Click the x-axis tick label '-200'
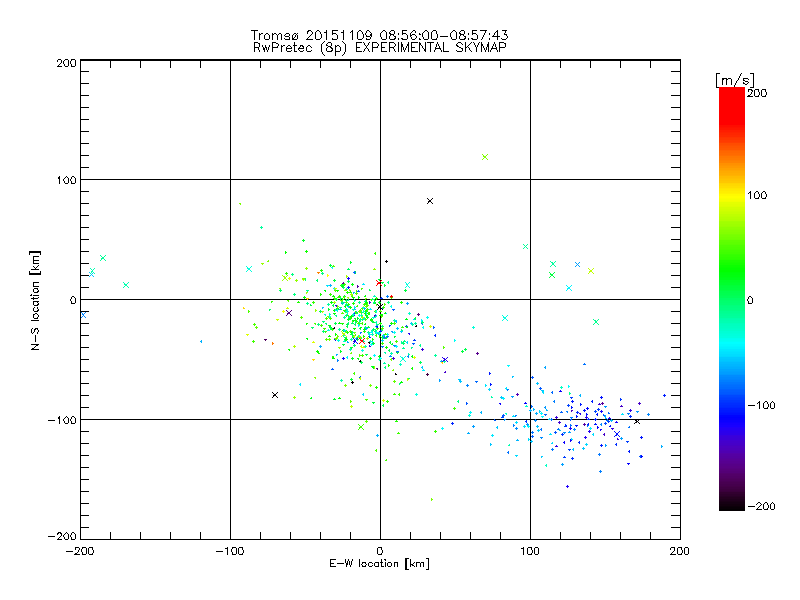 80,551
